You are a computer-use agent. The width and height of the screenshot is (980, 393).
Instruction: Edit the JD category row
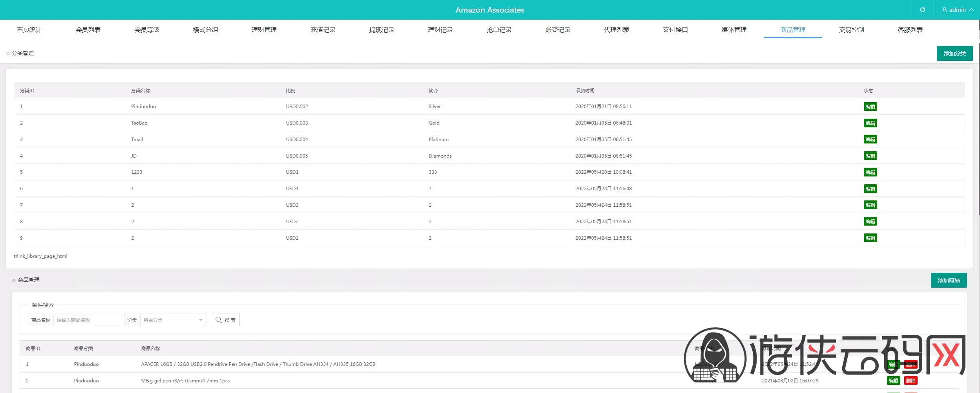[870, 156]
